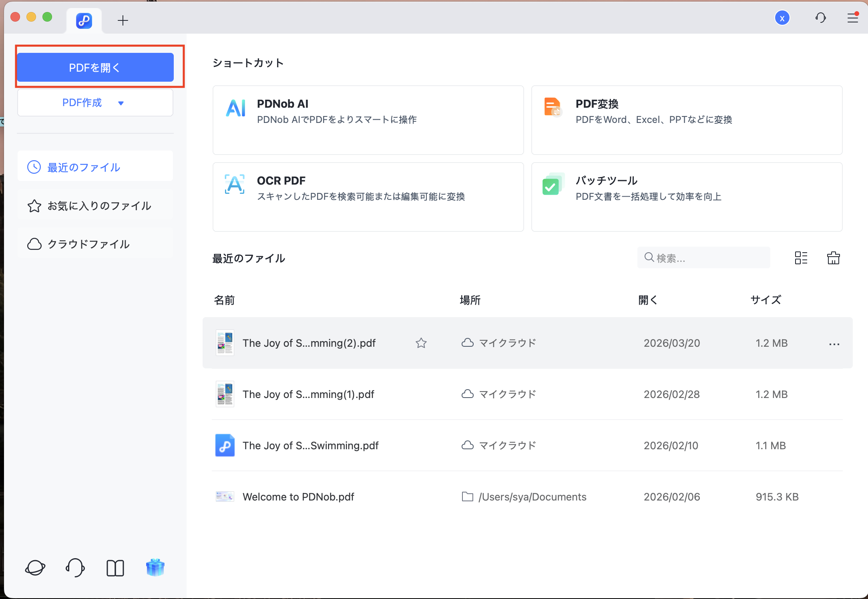Click the PDFを開く button
Screen dimensions: 868x599
click(95, 67)
